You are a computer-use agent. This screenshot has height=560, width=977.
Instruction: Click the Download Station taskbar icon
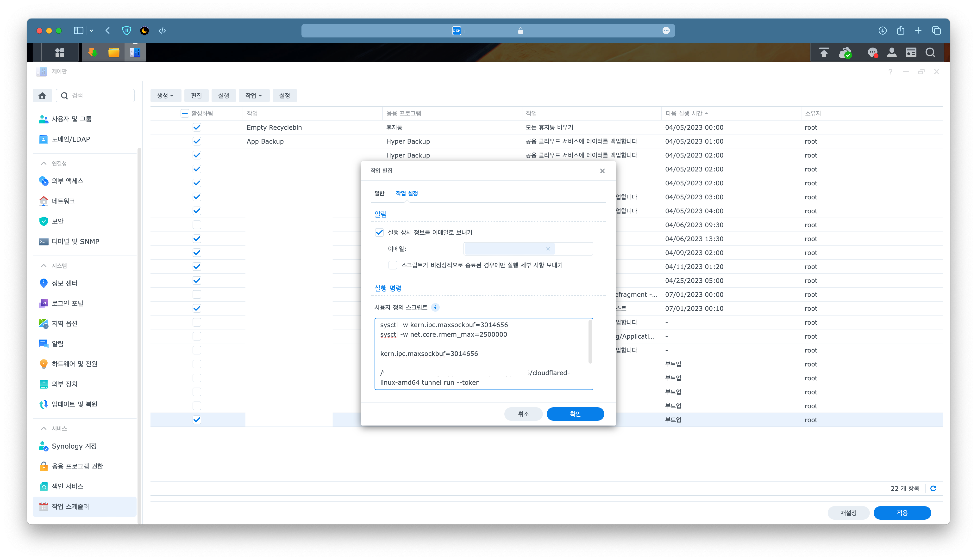(x=92, y=52)
